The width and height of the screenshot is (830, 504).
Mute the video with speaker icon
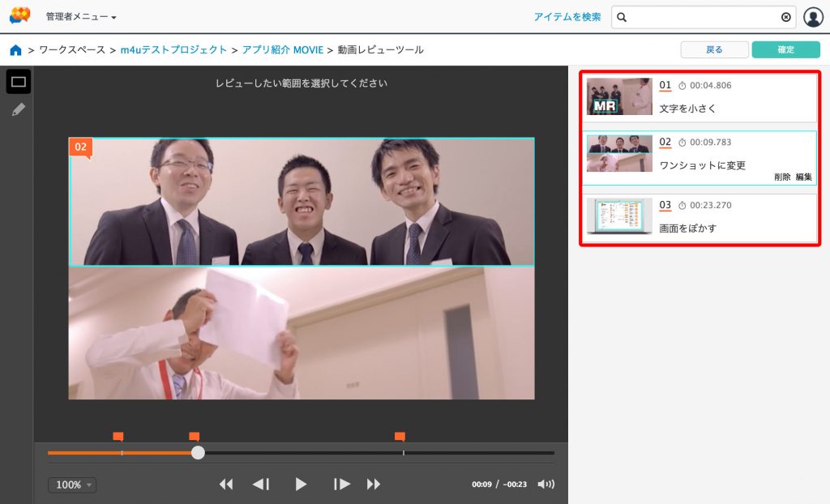tap(545, 485)
